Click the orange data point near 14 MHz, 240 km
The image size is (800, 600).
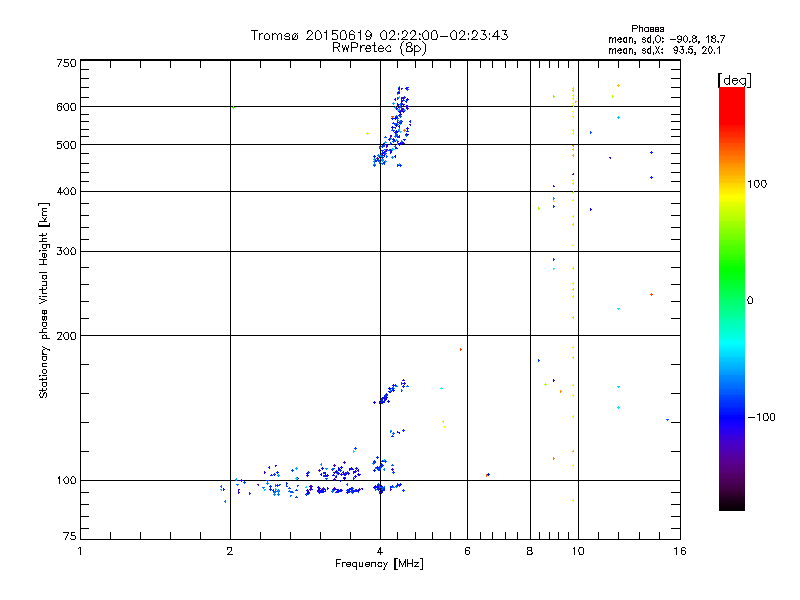click(x=651, y=294)
